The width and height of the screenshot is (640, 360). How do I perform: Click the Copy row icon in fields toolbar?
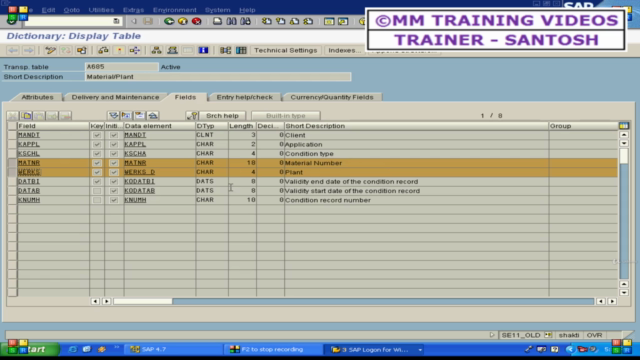tap(27, 116)
